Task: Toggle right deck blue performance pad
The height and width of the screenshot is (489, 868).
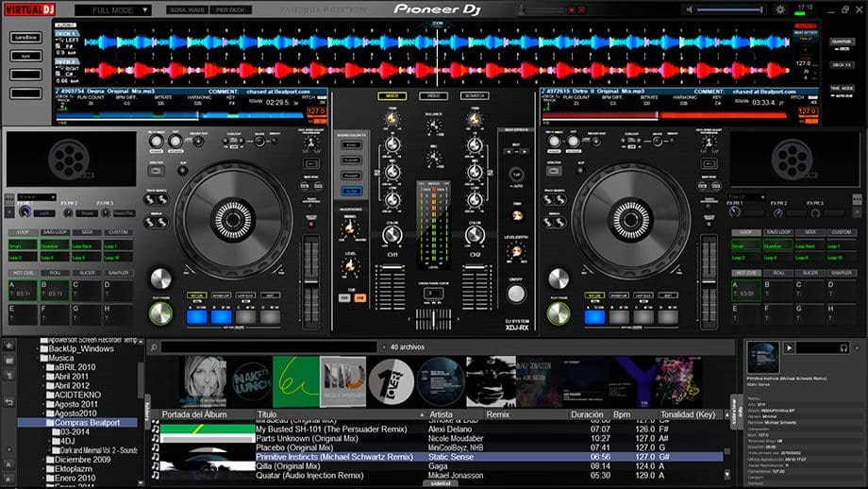Action: pyautogui.click(x=595, y=317)
